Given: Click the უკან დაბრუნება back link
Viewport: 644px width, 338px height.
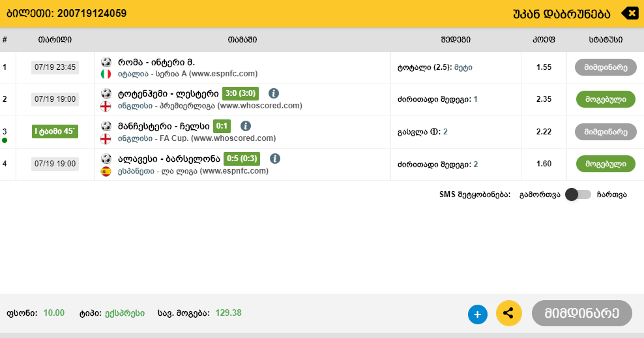Looking at the screenshot, I should pyautogui.click(x=561, y=14).
